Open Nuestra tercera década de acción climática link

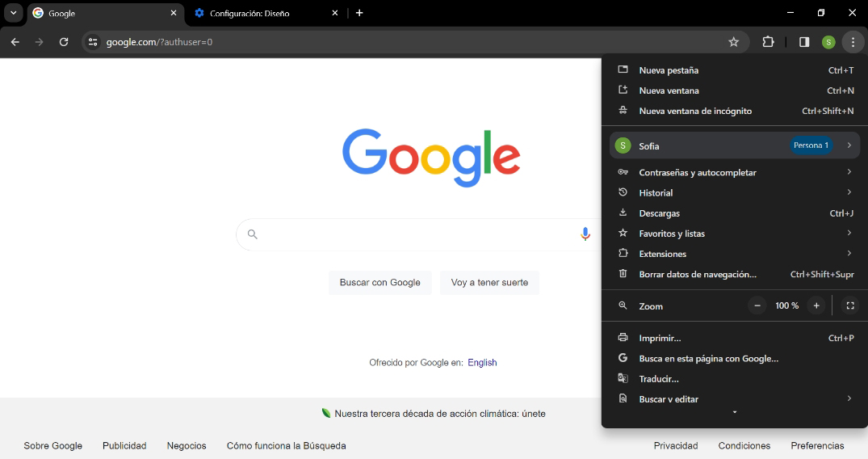pyautogui.click(x=439, y=414)
